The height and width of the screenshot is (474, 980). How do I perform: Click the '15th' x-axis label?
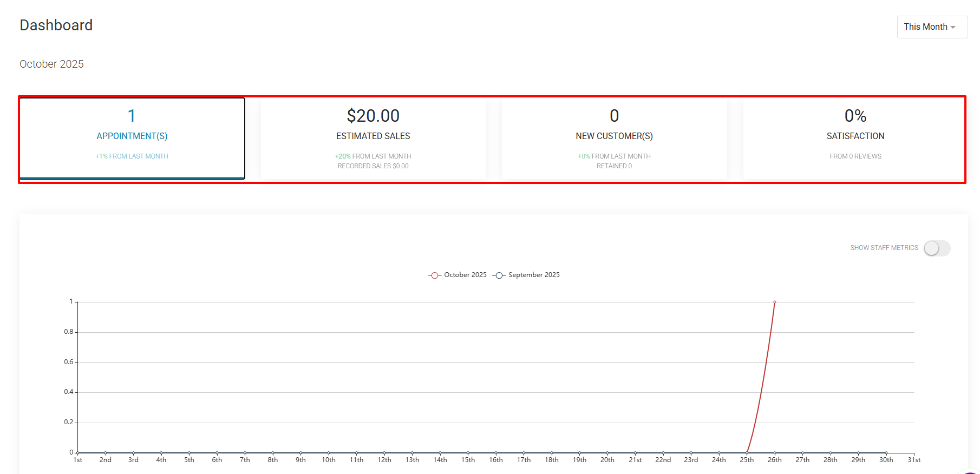coord(468,460)
